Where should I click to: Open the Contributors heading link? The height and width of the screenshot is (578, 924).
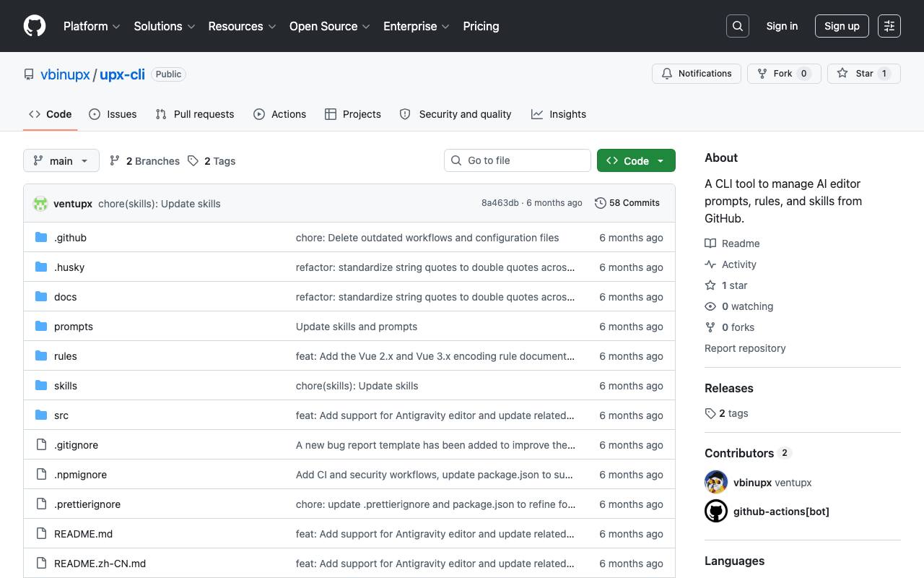[748, 453]
